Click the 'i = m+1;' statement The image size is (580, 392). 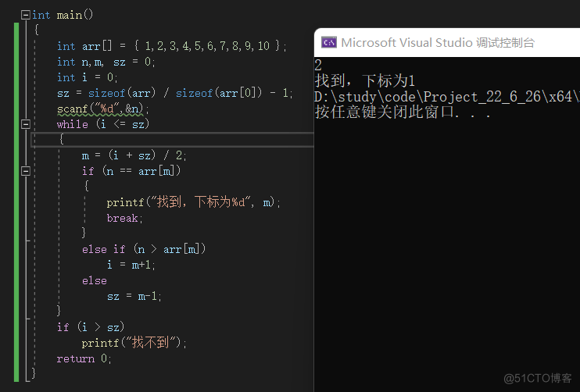[131, 265]
